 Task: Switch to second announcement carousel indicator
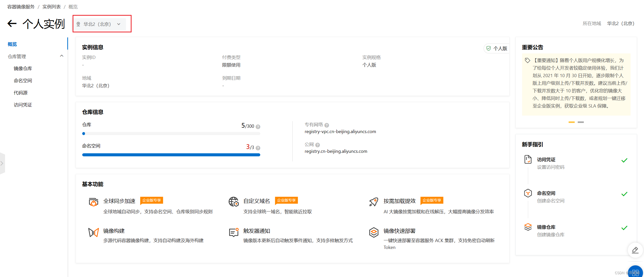tap(581, 122)
